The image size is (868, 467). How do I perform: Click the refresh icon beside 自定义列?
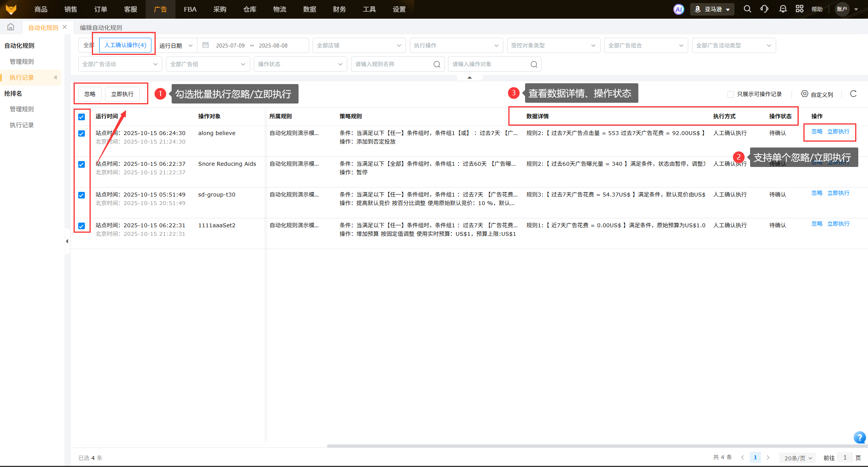(853, 94)
